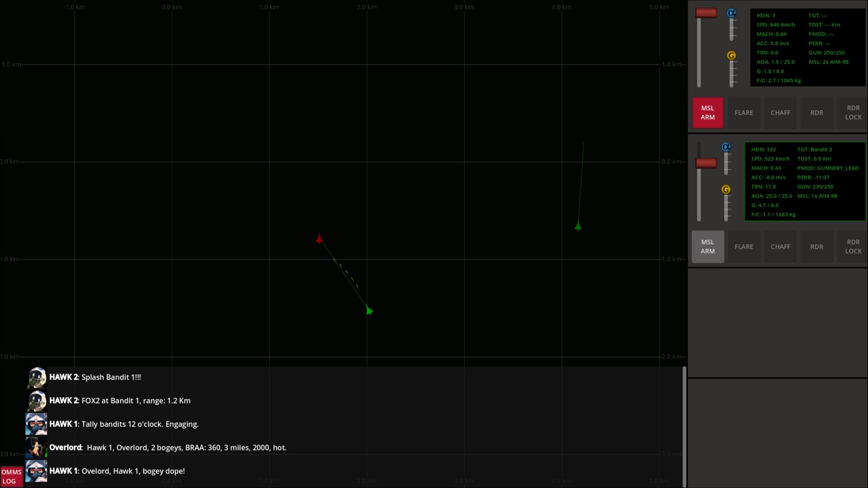Image resolution: width=868 pixels, height=488 pixels.
Task: Select the green Hawk aircraft near 2.0 km
Action: [369, 310]
